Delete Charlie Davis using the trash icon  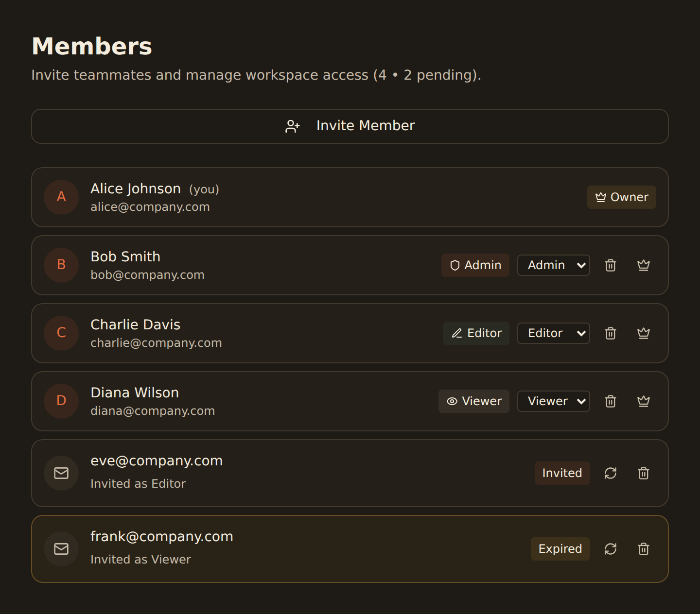click(611, 333)
